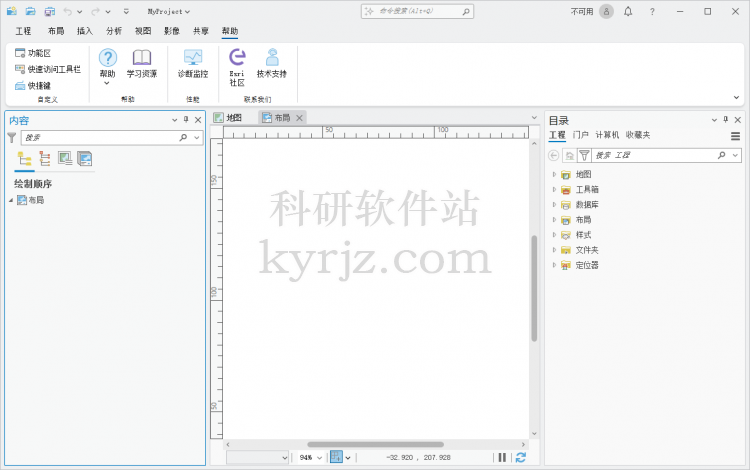
Task: Open 快速访问工具栏 customization
Action: [47, 69]
